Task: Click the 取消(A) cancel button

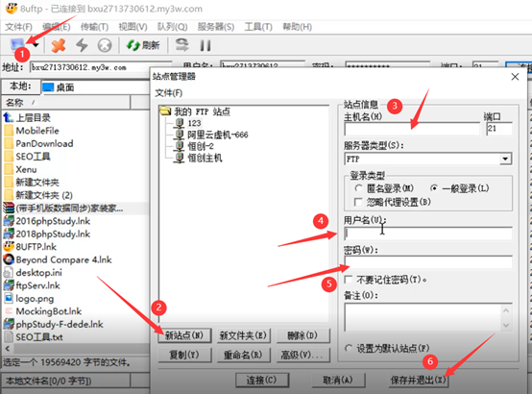Action: click(x=338, y=380)
